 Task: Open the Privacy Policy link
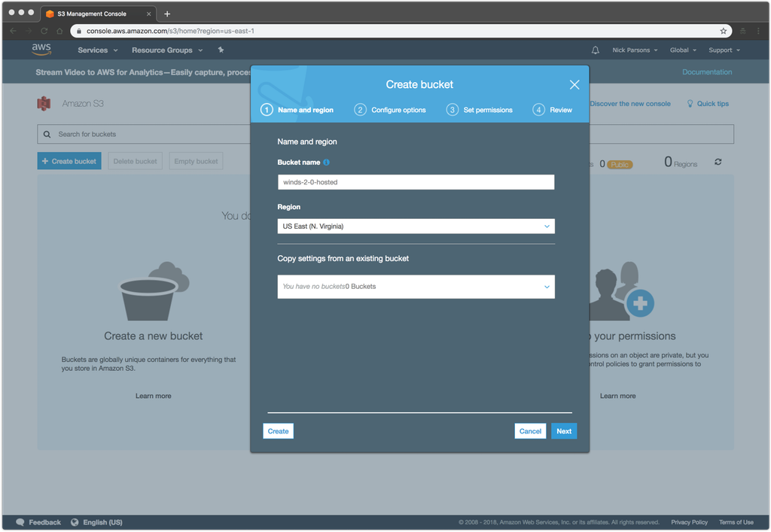[689, 522]
